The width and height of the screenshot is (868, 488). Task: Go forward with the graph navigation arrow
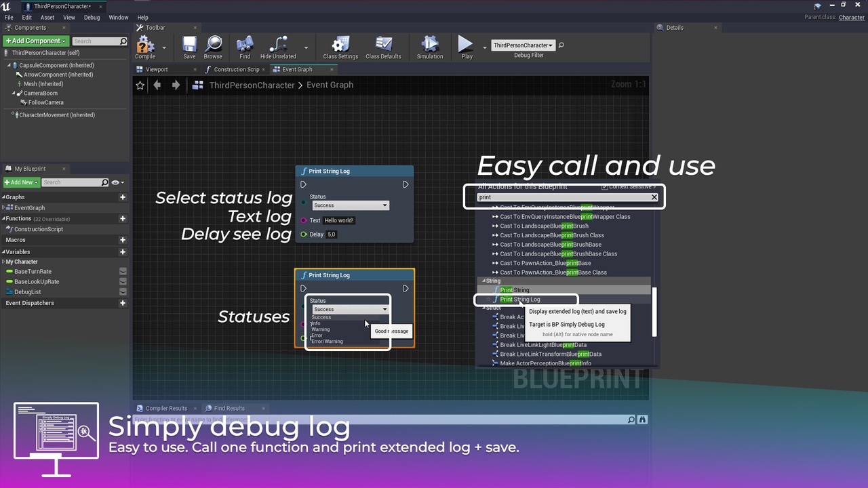[176, 85]
